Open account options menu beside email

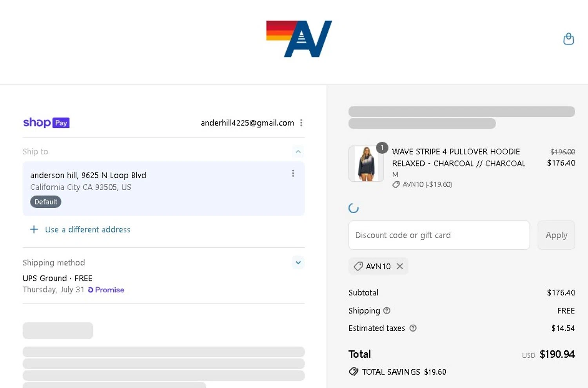[x=301, y=123]
